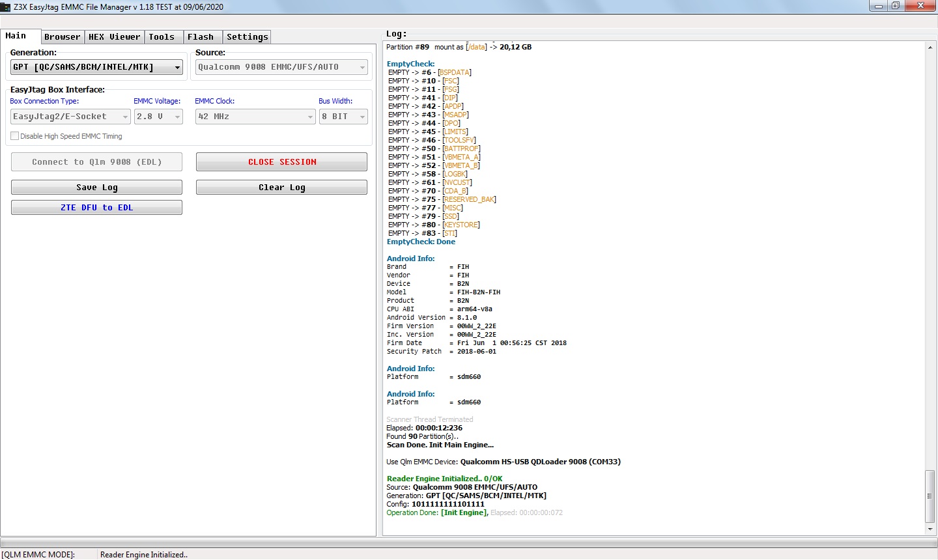Enable Disable High Speed EMMC Timing checkbox
This screenshot has height=560, width=938.
pos(15,136)
